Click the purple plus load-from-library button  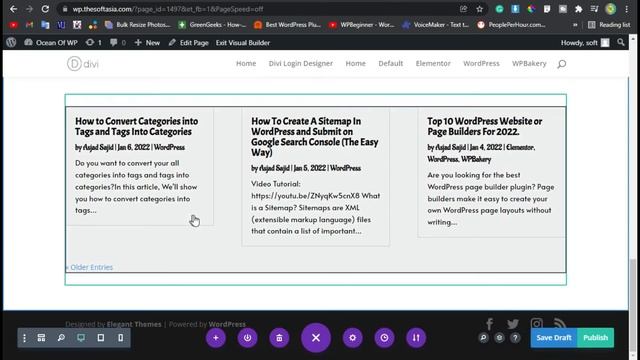pos(216,338)
